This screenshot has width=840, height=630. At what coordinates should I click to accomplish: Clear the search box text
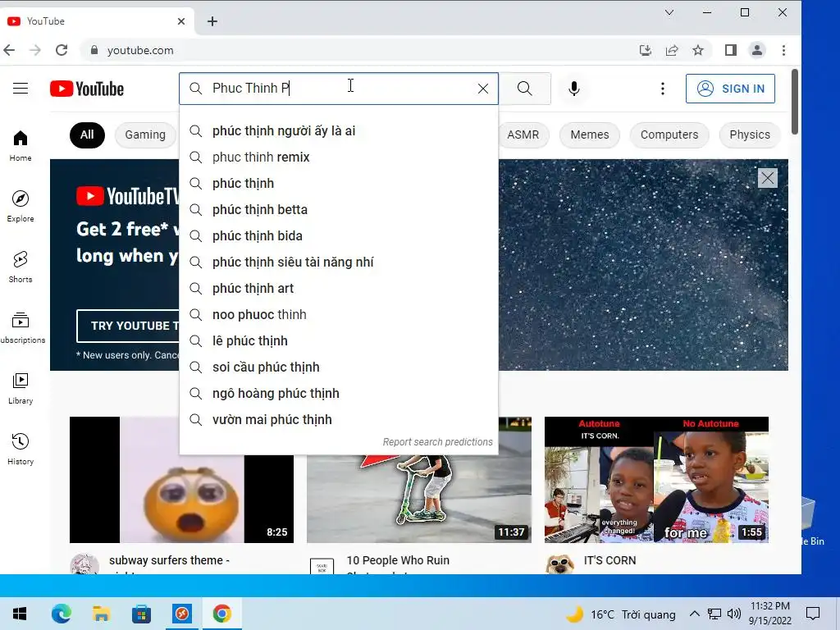[482, 89]
